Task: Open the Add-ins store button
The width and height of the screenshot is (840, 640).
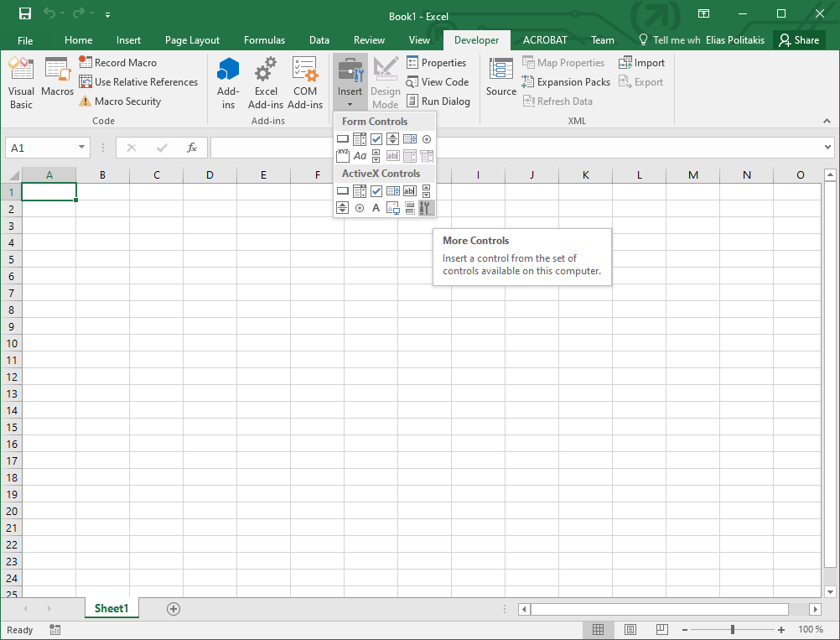Action: [x=228, y=83]
